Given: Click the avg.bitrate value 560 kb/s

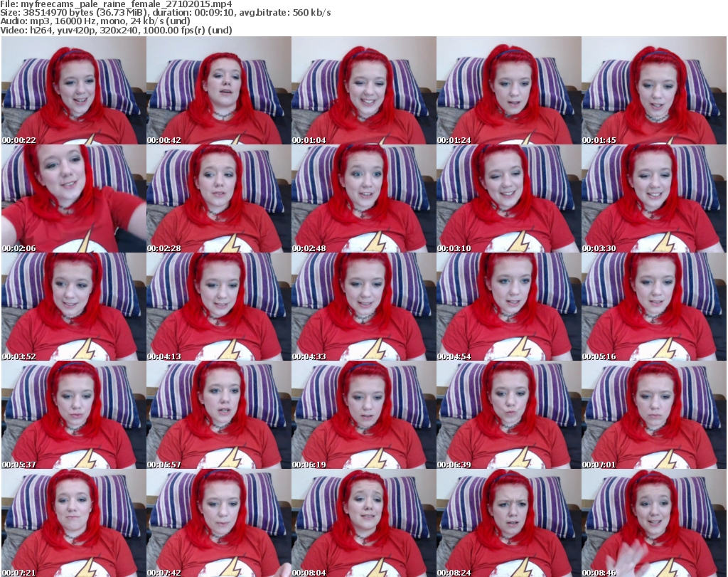Looking at the screenshot, I should [x=311, y=13].
